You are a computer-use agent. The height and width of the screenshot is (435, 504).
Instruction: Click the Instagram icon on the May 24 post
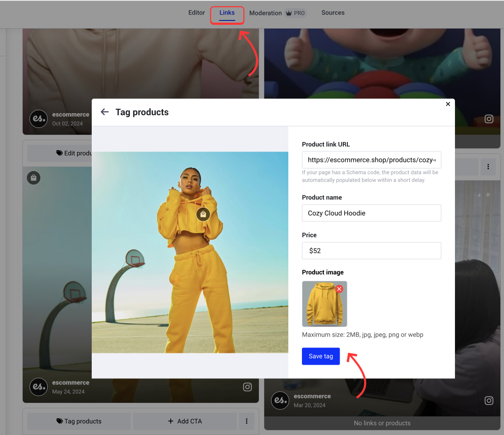247,387
